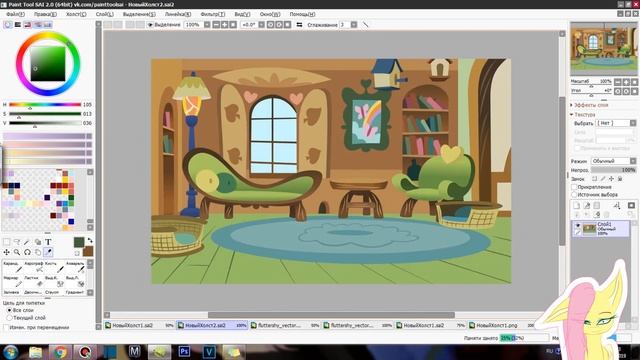
Task: Select the rectangular selection tool
Action: (x=7, y=242)
